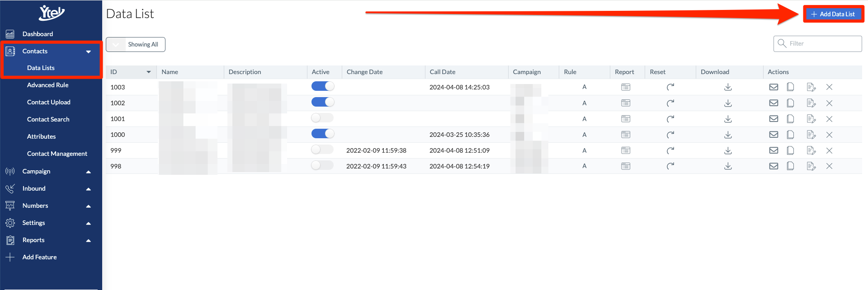Go to the Dashboard
Viewport: 868px width, 290px height.
[38, 34]
